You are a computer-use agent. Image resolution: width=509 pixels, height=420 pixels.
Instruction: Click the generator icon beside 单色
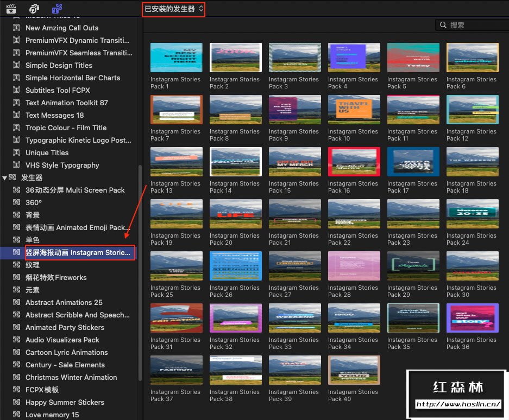(x=16, y=240)
